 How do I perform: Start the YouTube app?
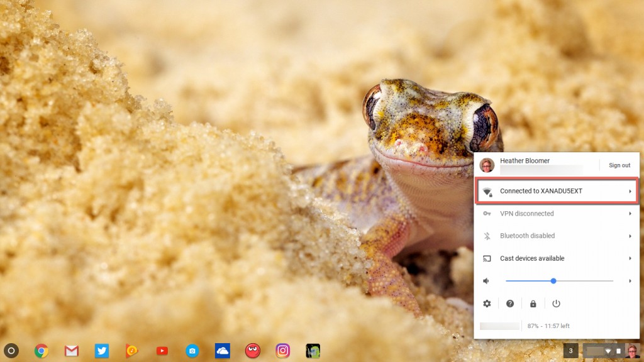(x=161, y=352)
